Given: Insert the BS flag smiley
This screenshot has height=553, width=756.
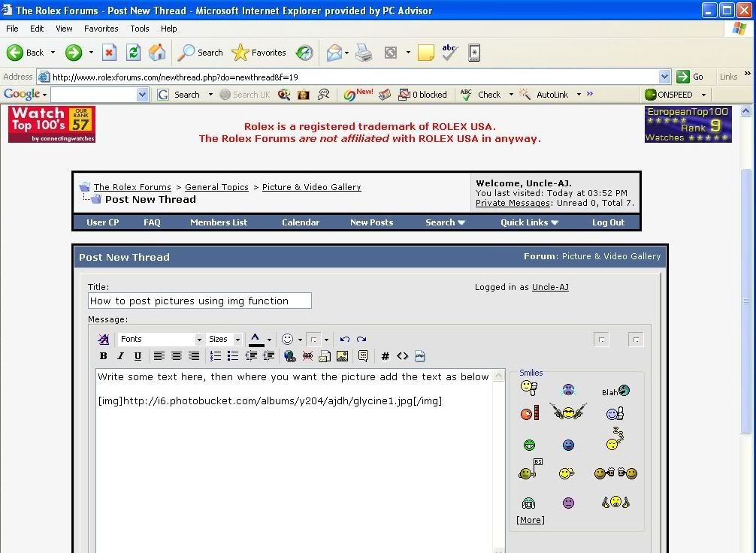Looking at the screenshot, I should (531, 469).
